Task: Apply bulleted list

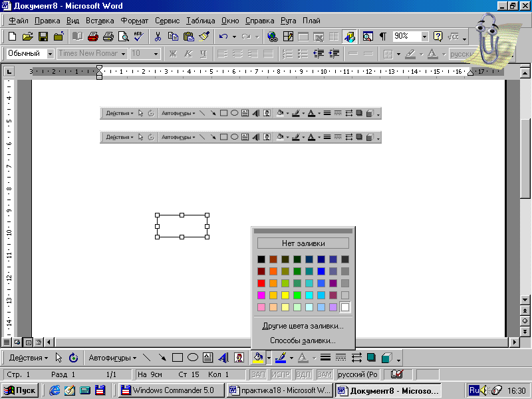Action: (303, 54)
